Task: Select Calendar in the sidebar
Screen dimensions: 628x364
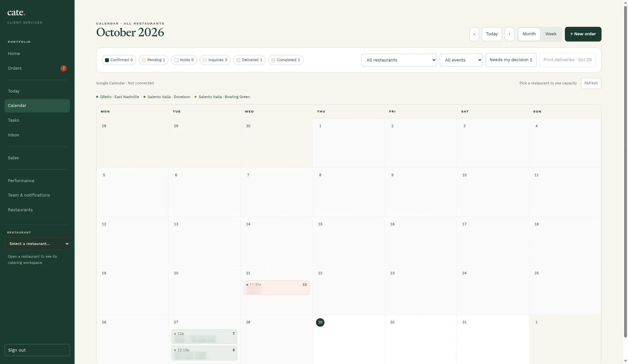Action: click(x=37, y=106)
